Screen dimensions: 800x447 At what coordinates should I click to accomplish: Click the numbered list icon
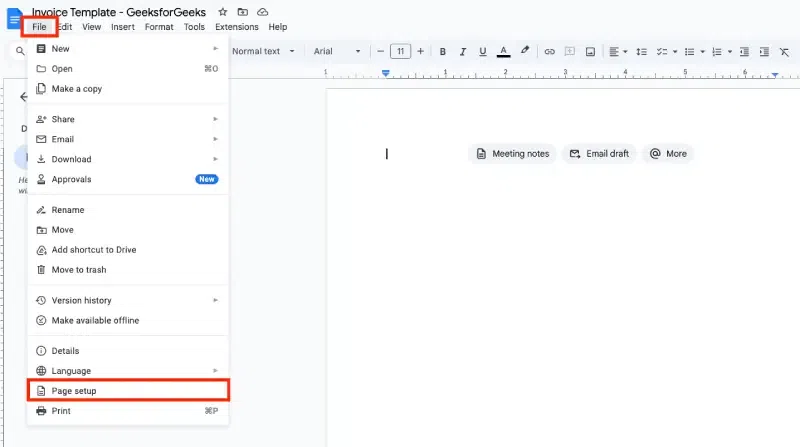[x=717, y=52]
